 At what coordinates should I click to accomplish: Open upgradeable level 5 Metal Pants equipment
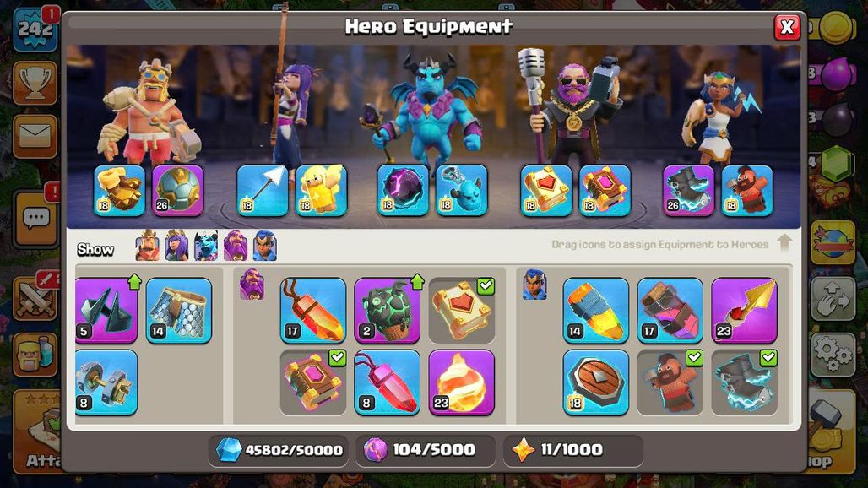click(106, 311)
